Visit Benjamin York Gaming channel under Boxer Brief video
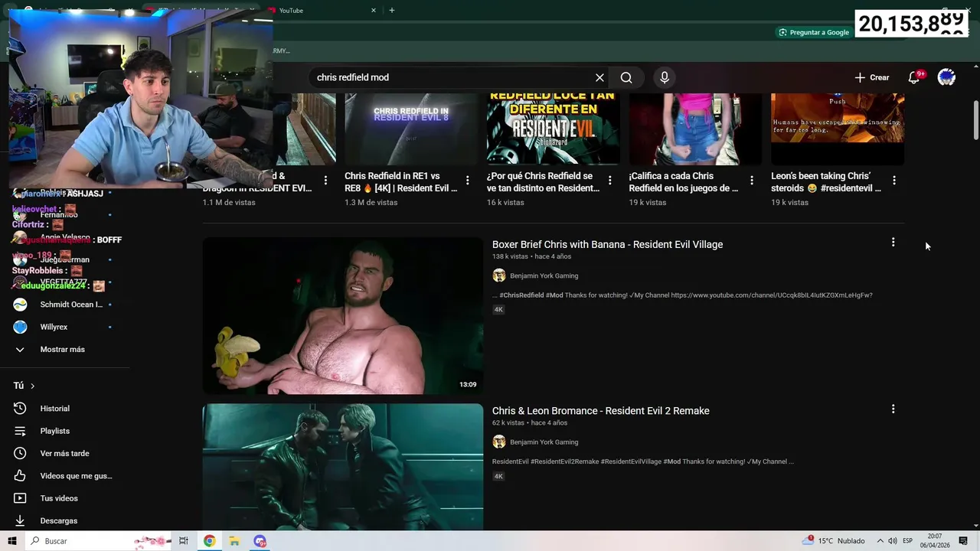Image resolution: width=980 pixels, height=551 pixels. click(x=544, y=275)
